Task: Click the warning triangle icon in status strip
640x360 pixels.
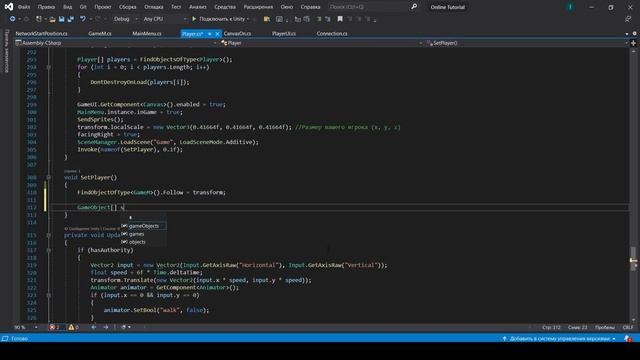Action: [x=71, y=327]
